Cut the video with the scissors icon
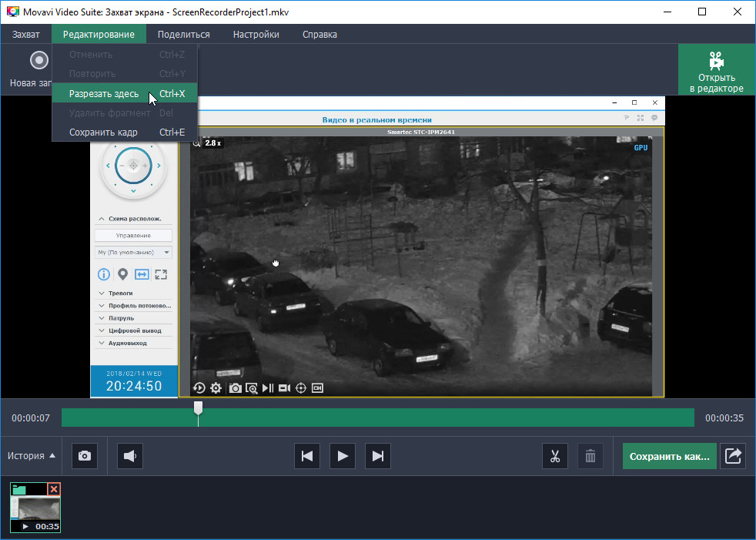Image resolution: width=756 pixels, height=540 pixels. [x=555, y=456]
